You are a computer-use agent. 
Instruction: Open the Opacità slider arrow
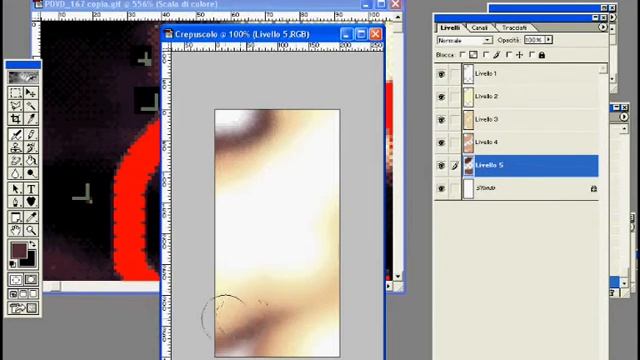point(549,40)
